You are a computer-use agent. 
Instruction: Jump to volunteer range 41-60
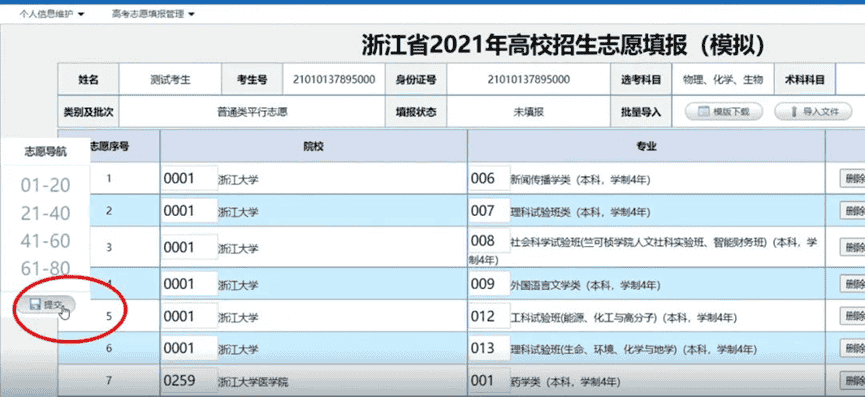point(46,240)
